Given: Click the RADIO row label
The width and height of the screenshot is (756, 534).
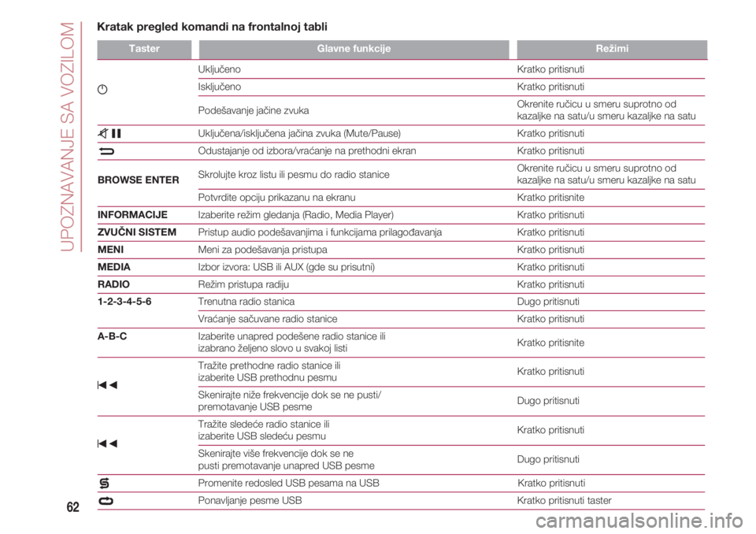Looking at the screenshot, I should (113, 284).
